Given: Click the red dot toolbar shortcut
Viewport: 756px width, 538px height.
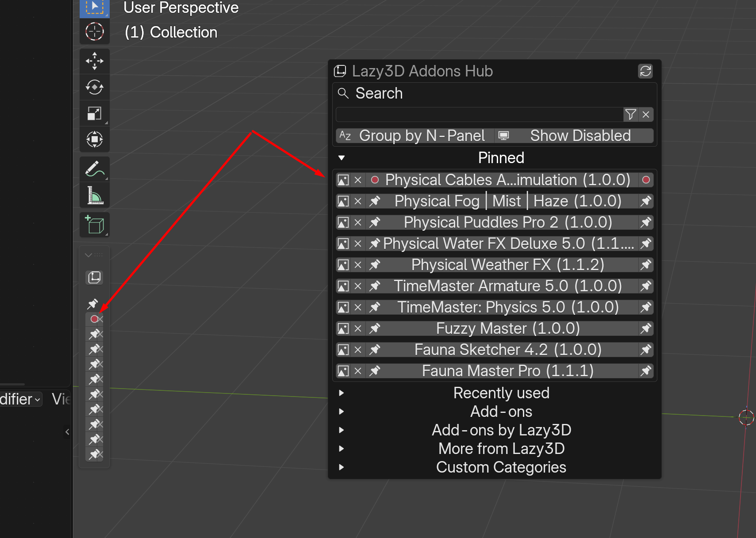Looking at the screenshot, I should point(94,319).
